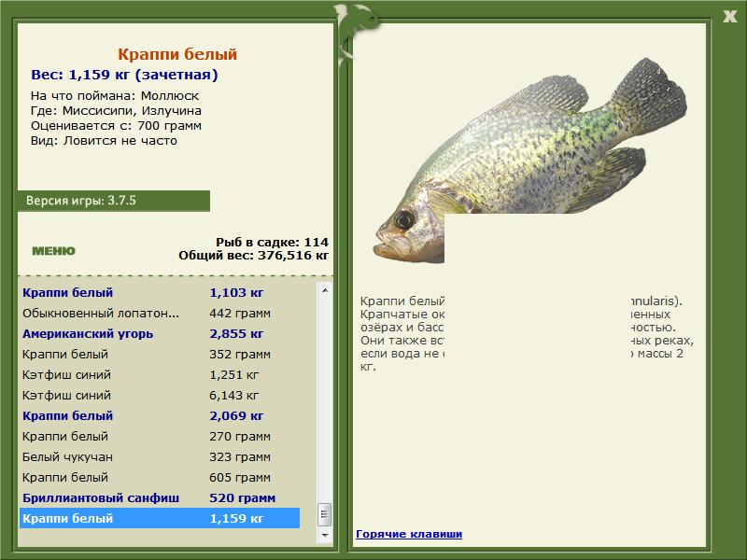Select the highlighted Краппи белый 1,159 кг row
Image resolution: width=747 pixels, height=560 pixels.
point(160,518)
